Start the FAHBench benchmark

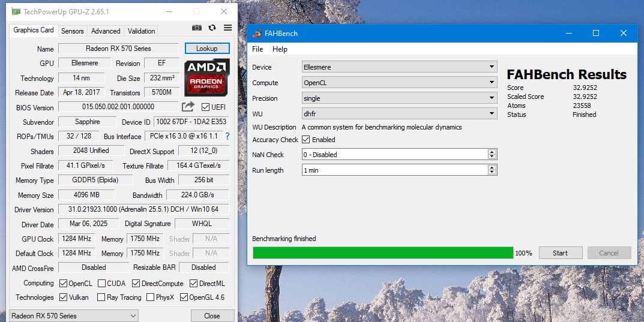pos(560,252)
